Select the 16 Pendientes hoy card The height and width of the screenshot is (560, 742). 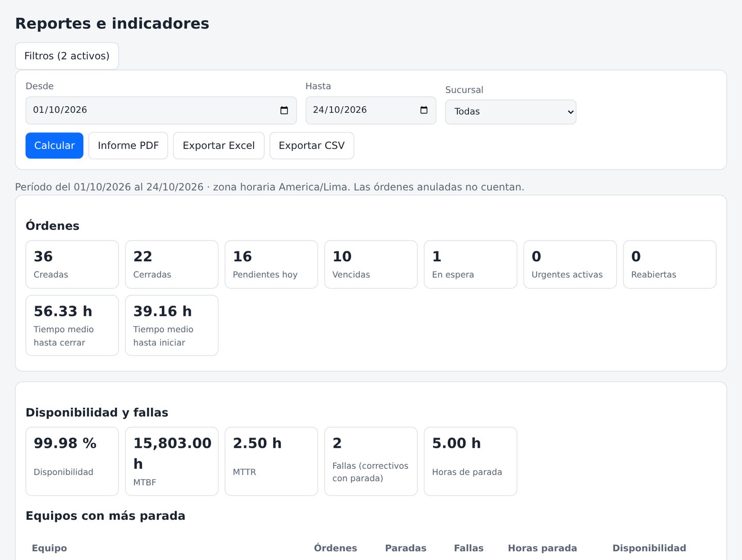[272, 264]
